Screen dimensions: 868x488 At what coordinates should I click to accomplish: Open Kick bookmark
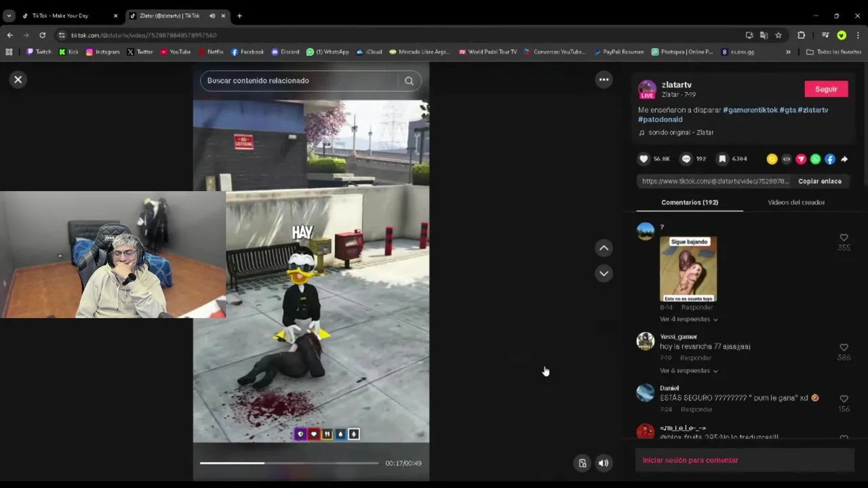[68, 52]
